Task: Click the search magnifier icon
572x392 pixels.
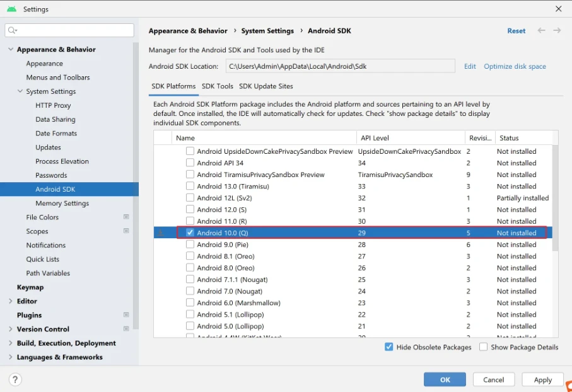Action: 13,30
